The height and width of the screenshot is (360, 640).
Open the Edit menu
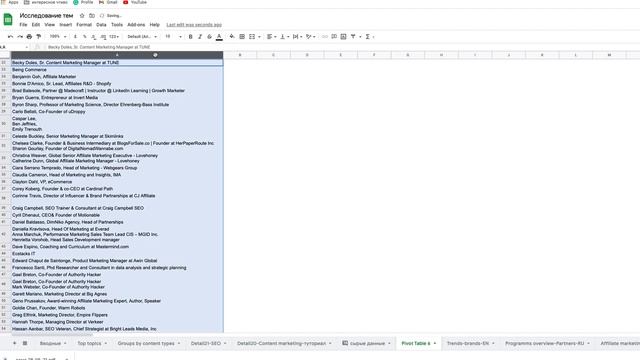coord(36,25)
